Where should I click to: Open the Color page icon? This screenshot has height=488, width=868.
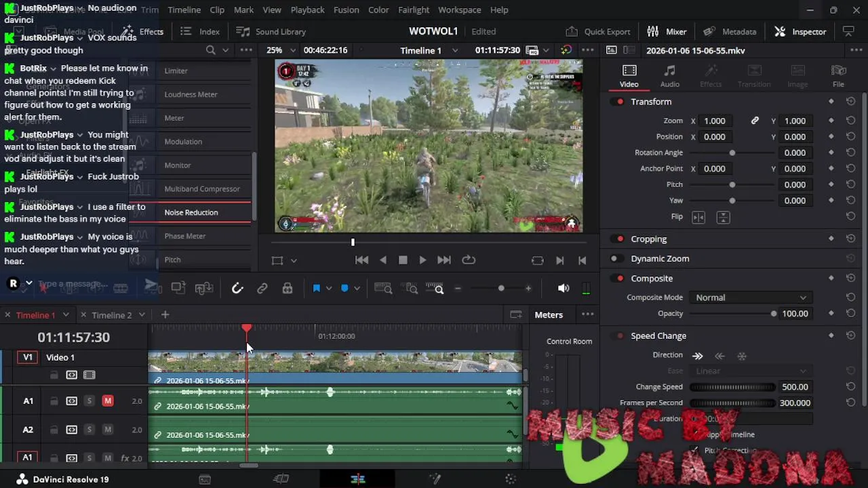pos(511,479)
